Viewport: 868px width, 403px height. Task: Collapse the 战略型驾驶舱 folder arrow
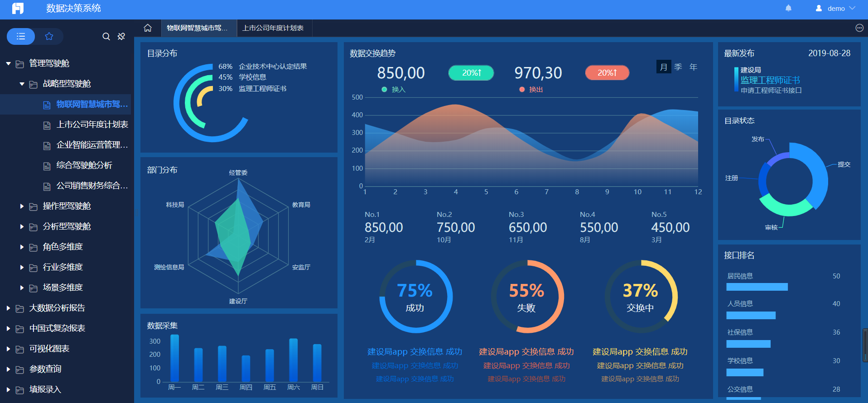pos(22,84)
